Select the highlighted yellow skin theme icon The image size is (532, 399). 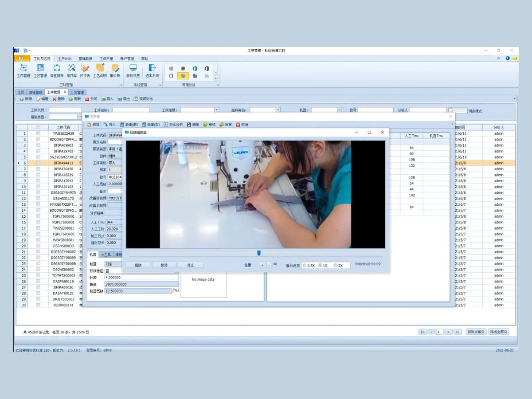[x=183, y=76]
